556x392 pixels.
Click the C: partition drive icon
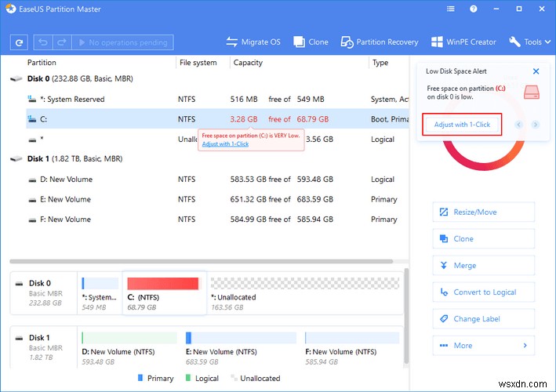(x=32, y=119)
